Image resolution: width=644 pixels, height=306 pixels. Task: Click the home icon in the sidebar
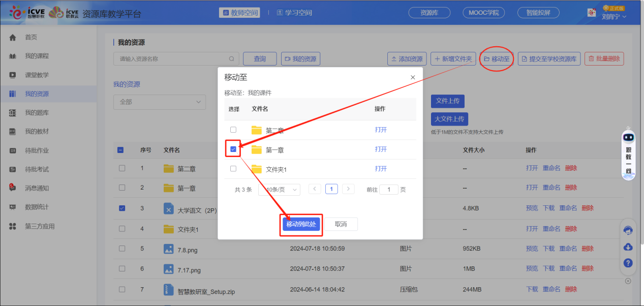(13, 38)
